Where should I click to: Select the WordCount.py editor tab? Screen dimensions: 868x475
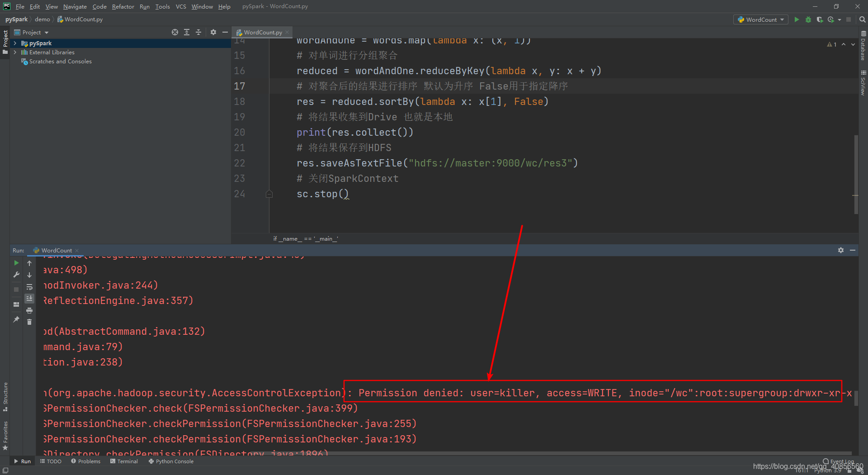[262, 32]
